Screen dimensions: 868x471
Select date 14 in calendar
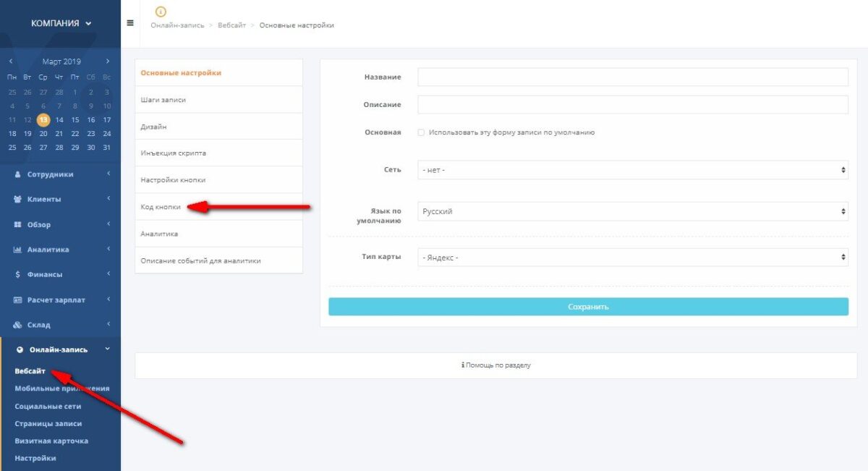(x=59, y=120)
